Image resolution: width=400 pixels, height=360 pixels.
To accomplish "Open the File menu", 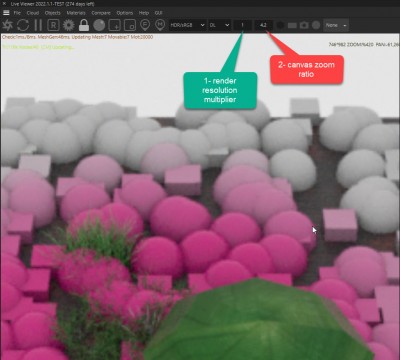I will 17,13.
